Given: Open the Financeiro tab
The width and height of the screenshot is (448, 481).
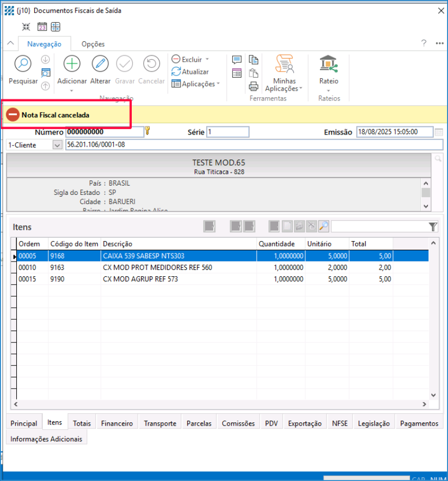Looking at the screenshot, I should [117, 423].
